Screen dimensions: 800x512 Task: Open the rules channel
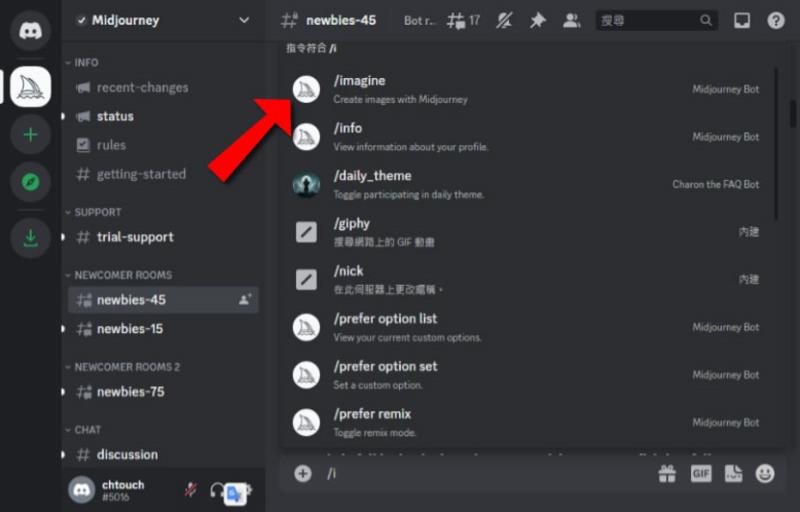pyautogui.click(x=163, y=145)
